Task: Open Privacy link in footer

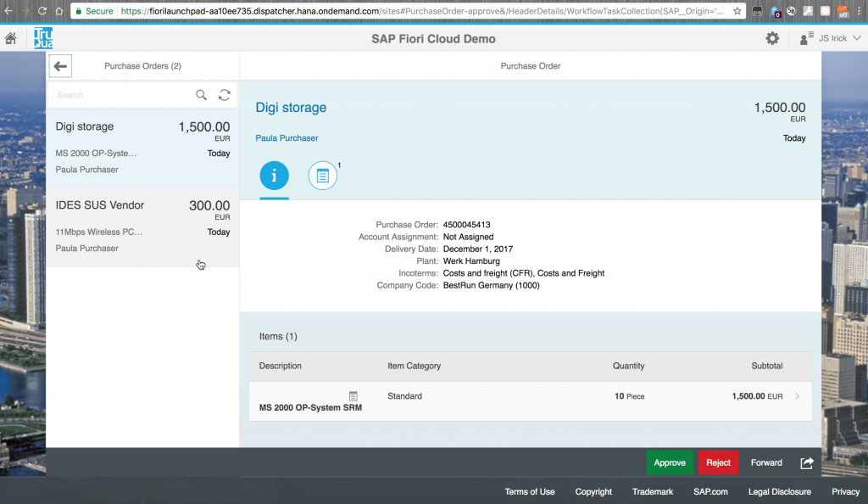Action: (845, 492)
